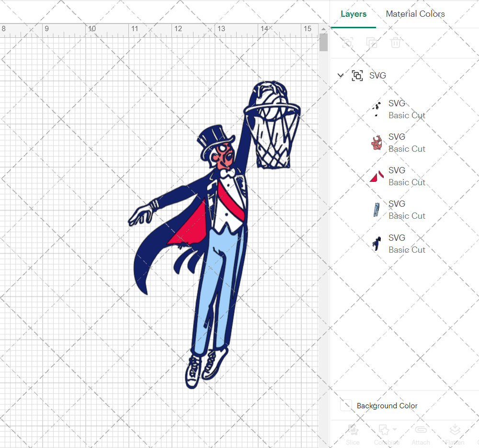Click the Combine tool icon
The image size is (479, 448).
point(384,430)
